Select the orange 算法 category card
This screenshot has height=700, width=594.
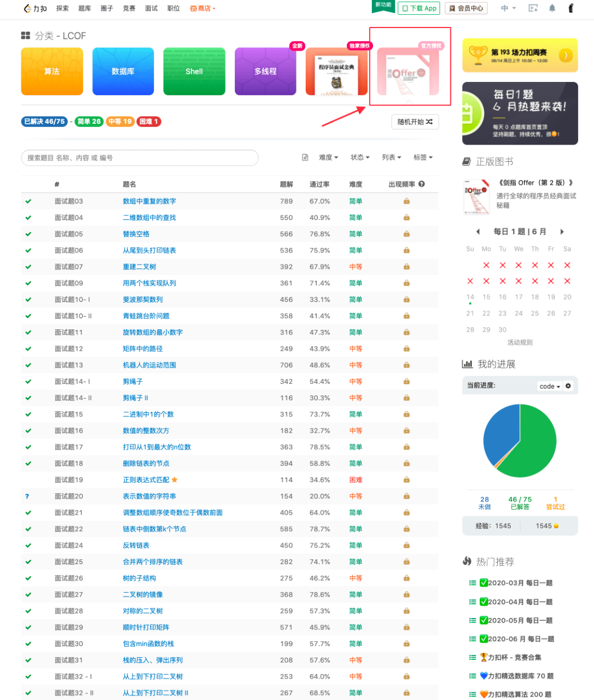(x=52, y=71)
